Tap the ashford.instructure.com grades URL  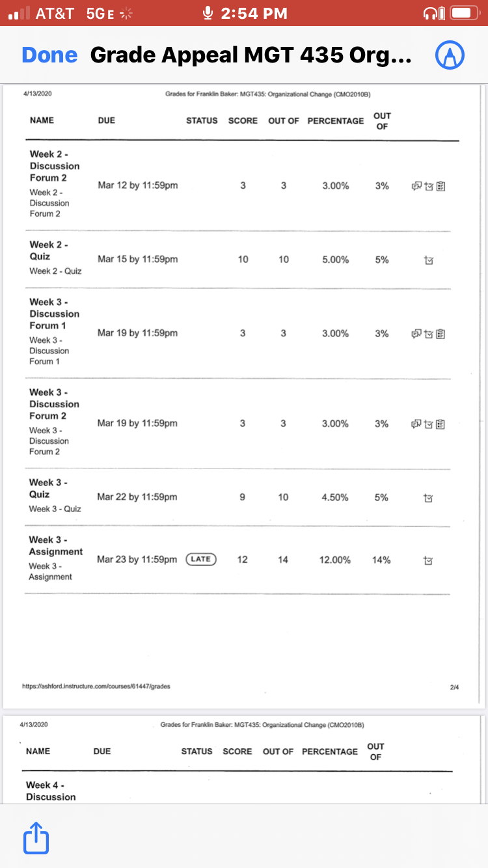96,686
